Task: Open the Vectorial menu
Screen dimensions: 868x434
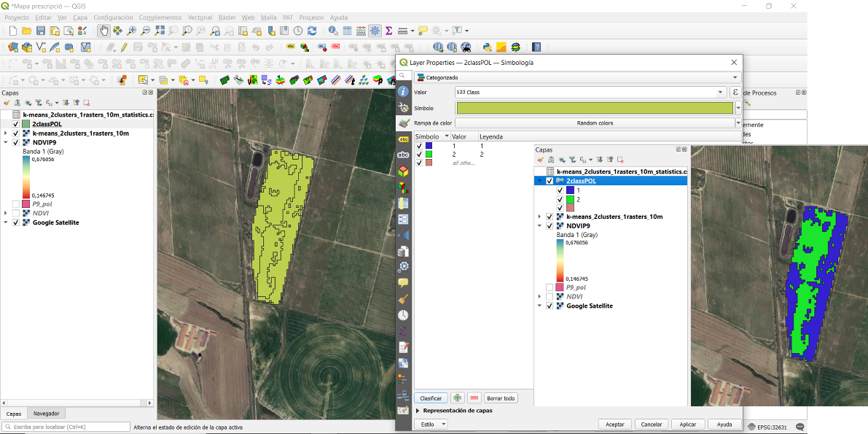Action: [200, 18]
